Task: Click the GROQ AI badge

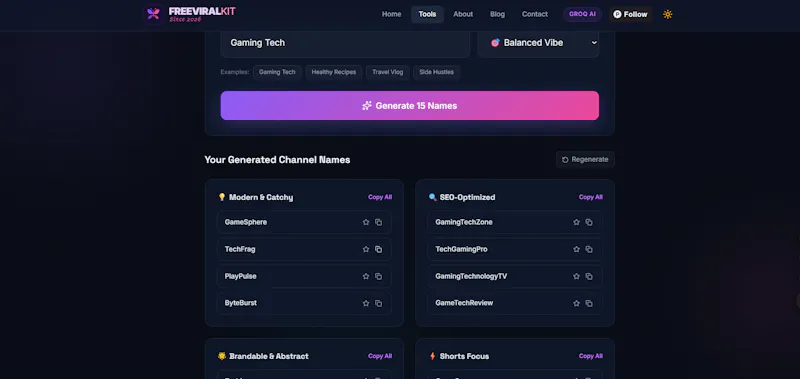Action: click(x=582, y=14)
